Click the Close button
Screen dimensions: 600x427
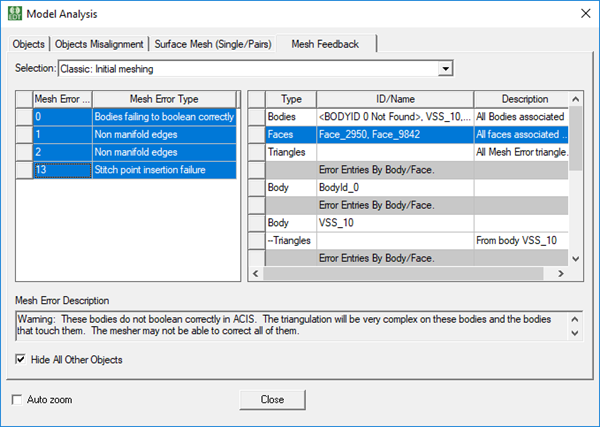272,399
